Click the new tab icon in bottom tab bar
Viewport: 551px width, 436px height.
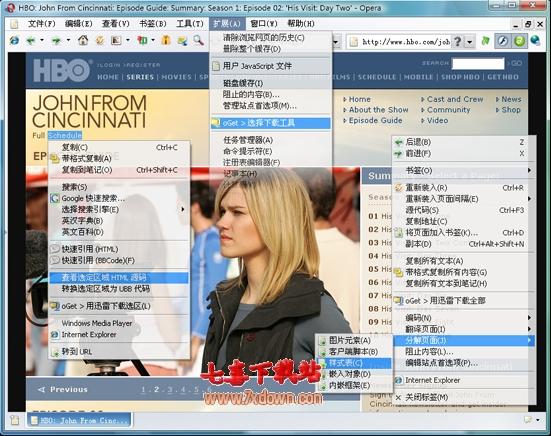point(14,420)
